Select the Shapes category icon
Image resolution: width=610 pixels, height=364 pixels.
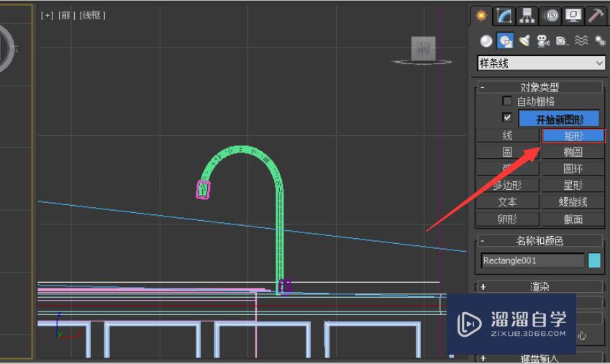point(506,41)
